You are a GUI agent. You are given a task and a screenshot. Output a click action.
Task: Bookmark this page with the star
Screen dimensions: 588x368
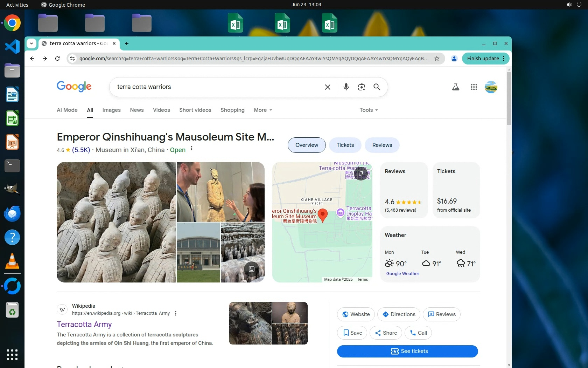pos(436,59)
